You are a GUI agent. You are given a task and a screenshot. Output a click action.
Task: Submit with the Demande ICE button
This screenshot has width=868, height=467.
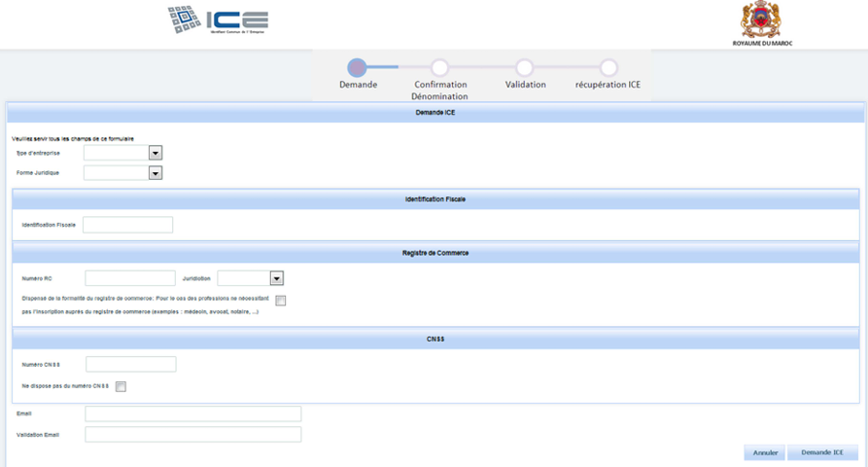click(x=822, y=452)
